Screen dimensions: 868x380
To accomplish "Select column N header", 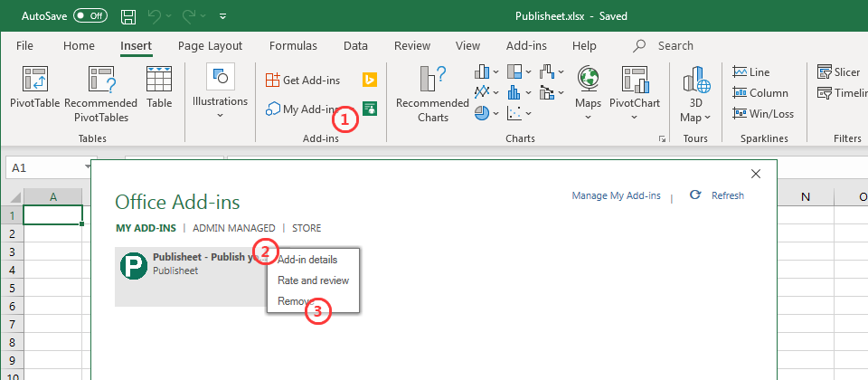I will pos(806,197).
